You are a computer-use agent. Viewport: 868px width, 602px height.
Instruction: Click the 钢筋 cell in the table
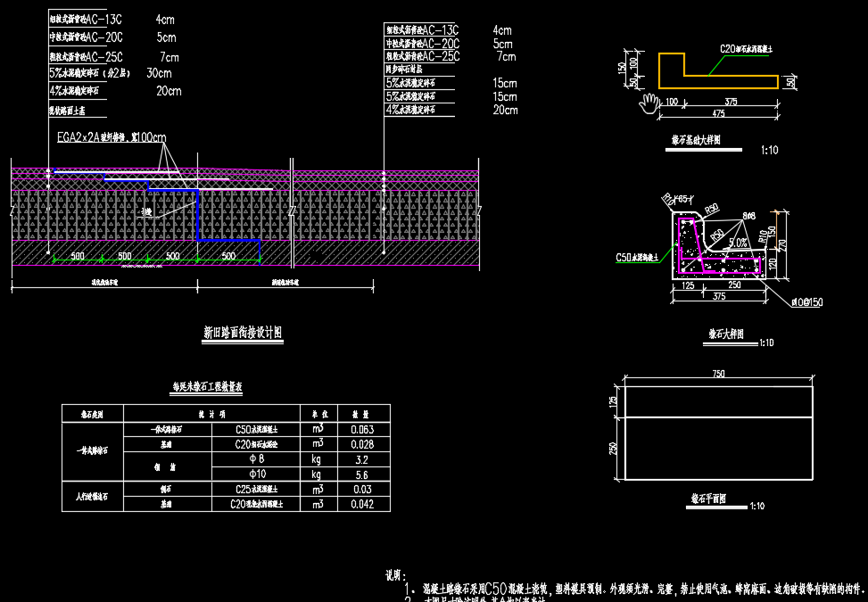[x=166, y=467]
